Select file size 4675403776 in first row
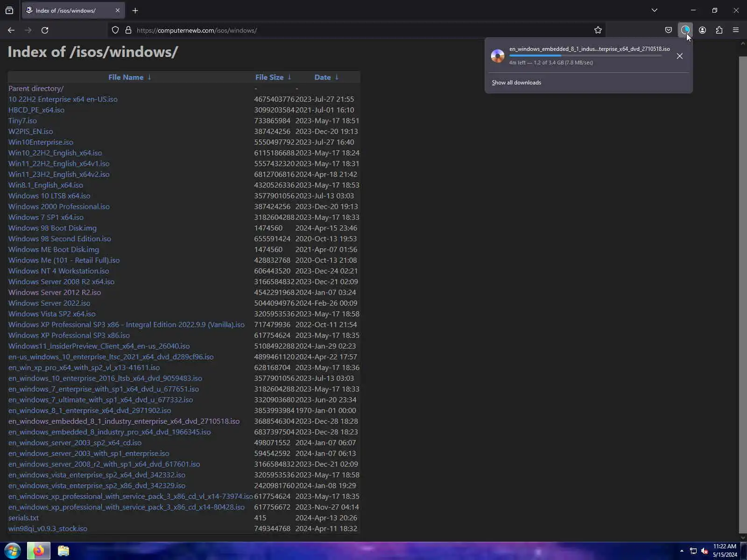The height and width of the screenshot is (560, 747). (x=275, y=99)
